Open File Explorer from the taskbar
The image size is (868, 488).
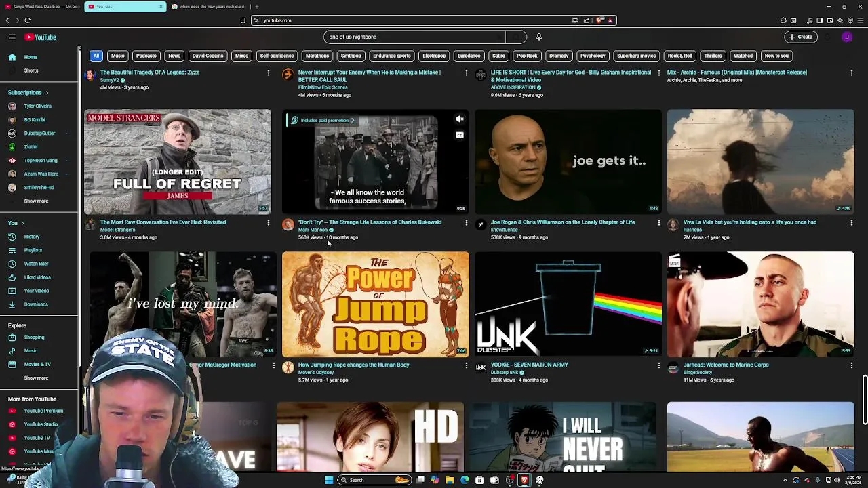click(450, 480)
